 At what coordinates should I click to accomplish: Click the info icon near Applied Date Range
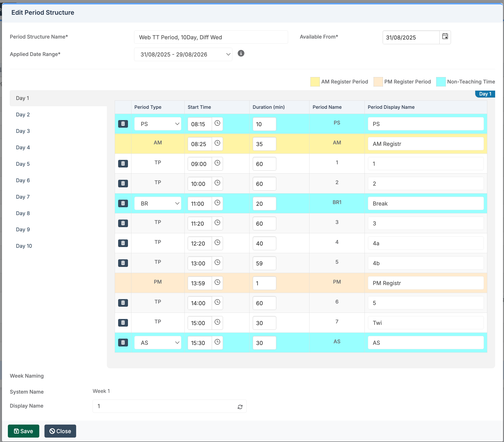pos(241,54)
